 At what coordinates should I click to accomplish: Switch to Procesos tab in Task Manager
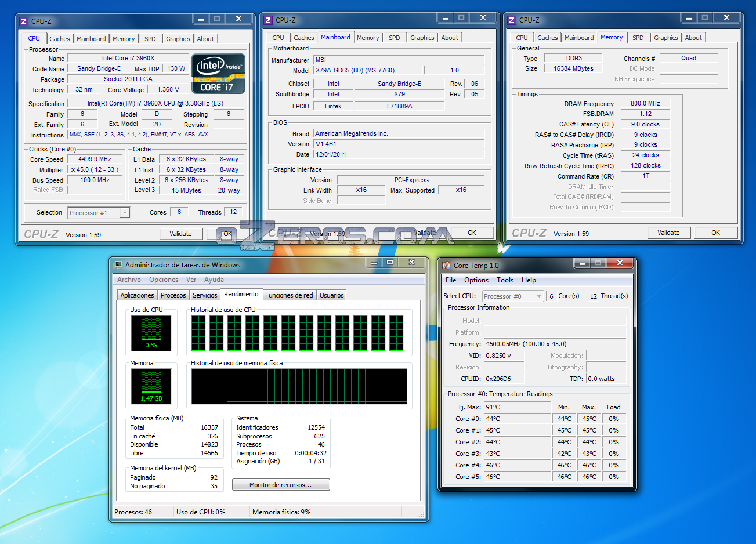[173, 295]
